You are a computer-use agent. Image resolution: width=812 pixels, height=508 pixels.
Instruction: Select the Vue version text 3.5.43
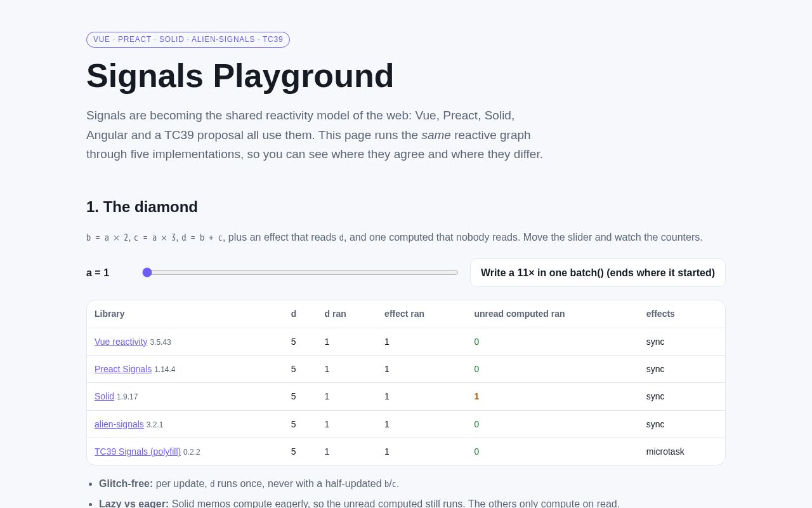coord(160,342)
